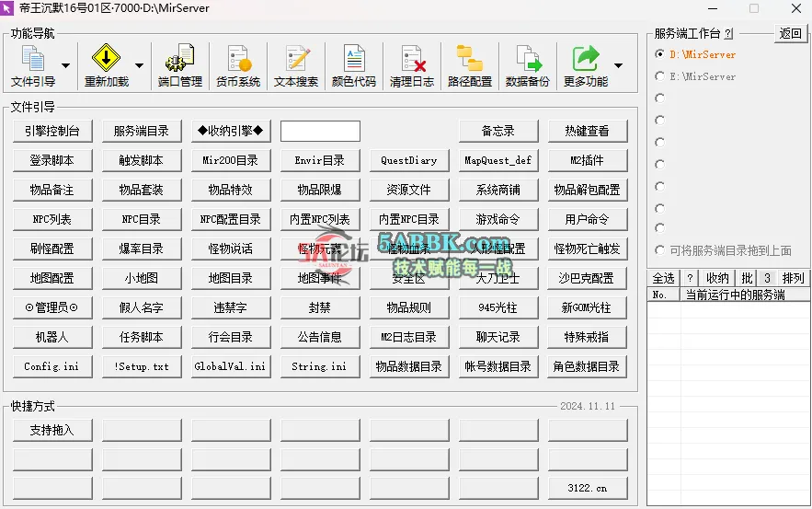Open 端口管理 port management tool
This screenshot has width=812, height=509.
[179, 65]
